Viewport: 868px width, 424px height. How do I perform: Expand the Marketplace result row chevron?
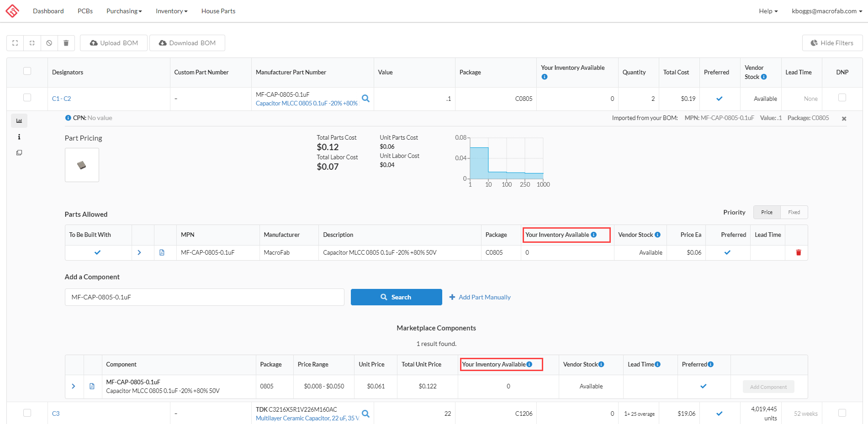coord(74,386)
